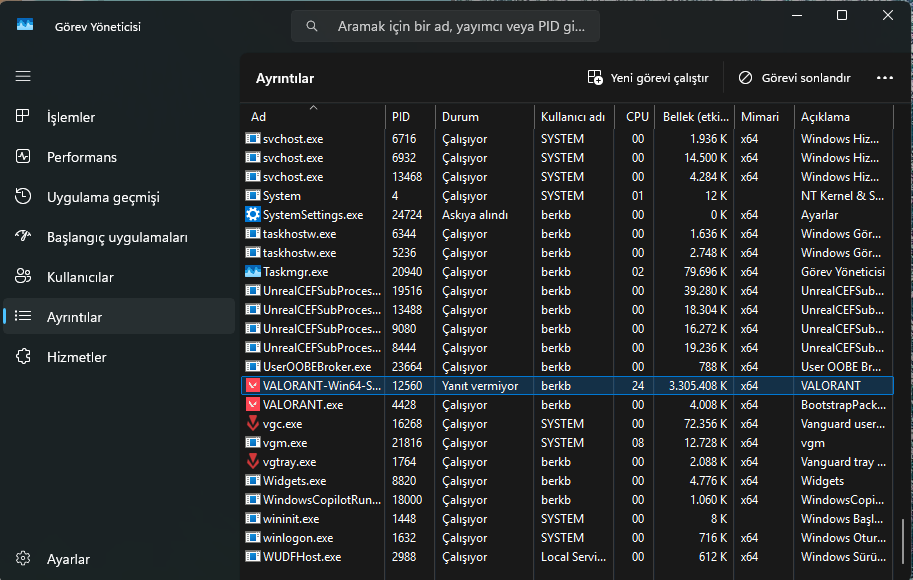This screenshot has width=913, height=580.
Task: Click the Ayarlar gear icon in sidebar
Action: (x=23, y=558)
